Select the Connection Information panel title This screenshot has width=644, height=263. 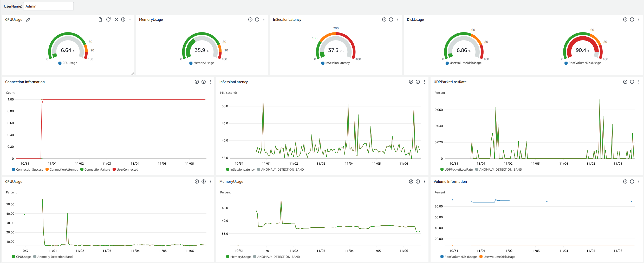click(25, 82)
